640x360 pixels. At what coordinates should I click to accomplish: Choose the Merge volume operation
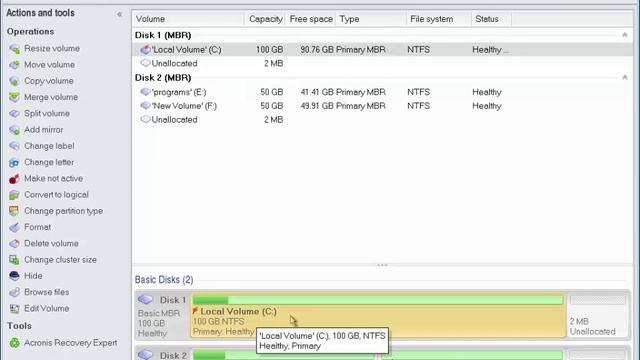51,97
